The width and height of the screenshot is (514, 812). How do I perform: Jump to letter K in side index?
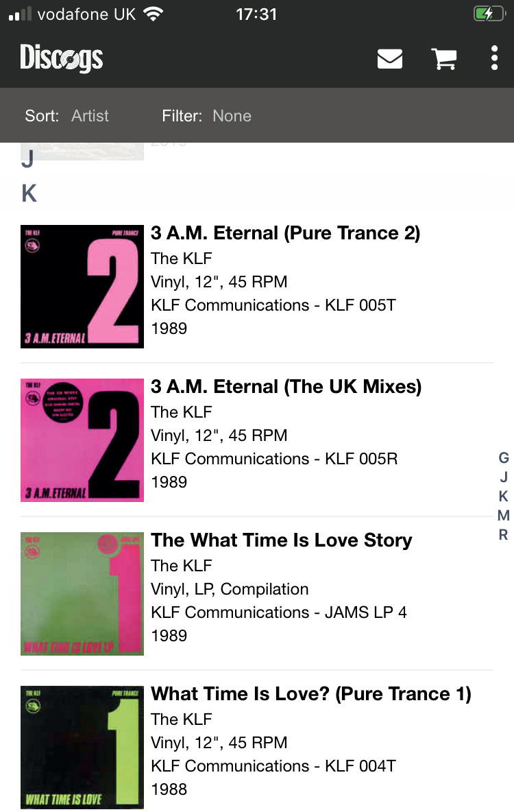tap(503, 496)
